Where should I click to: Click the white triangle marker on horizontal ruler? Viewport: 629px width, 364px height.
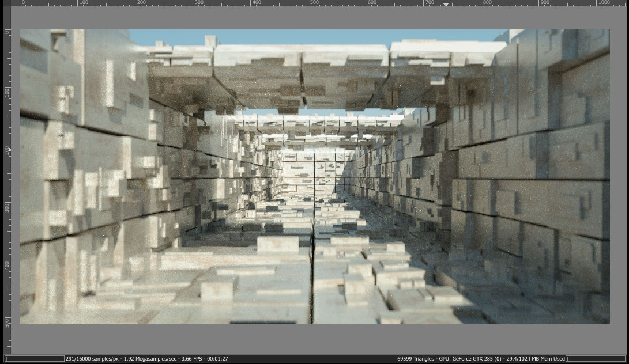coord(446,5)
